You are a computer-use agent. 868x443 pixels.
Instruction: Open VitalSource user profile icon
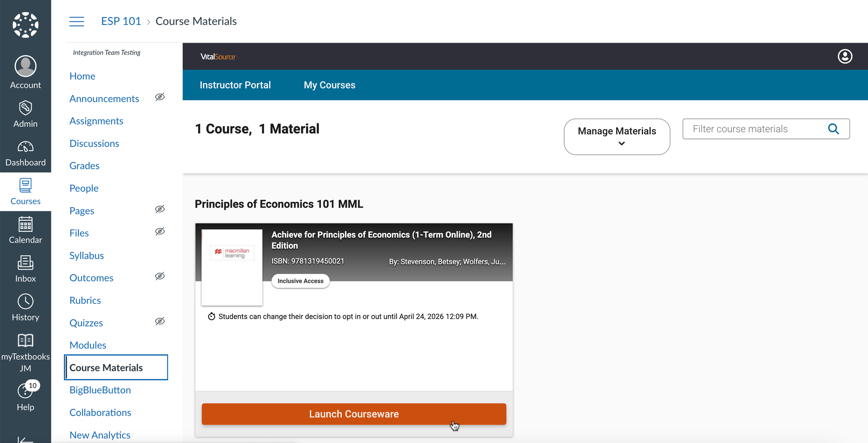pos(845,57)
